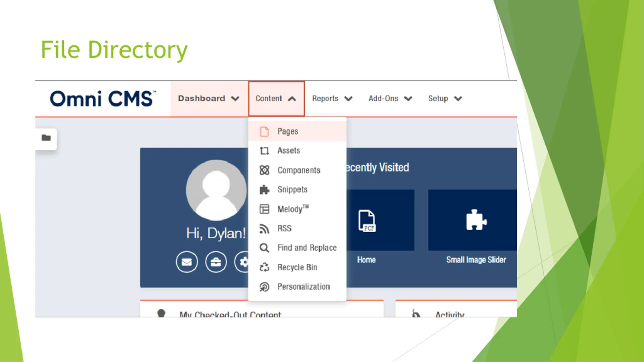Select Components menu entry

[x=297, y=170]
